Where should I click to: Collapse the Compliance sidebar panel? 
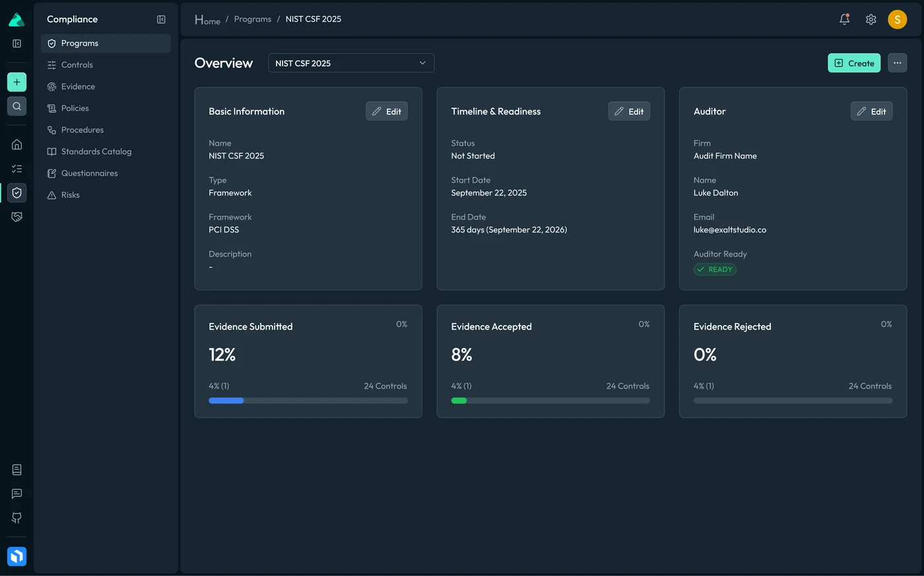(161, 20)
